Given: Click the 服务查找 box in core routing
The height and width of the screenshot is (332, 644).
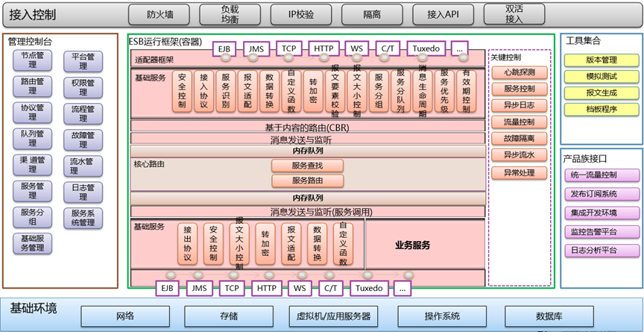Looking at the screenshot, I should 307,166.
